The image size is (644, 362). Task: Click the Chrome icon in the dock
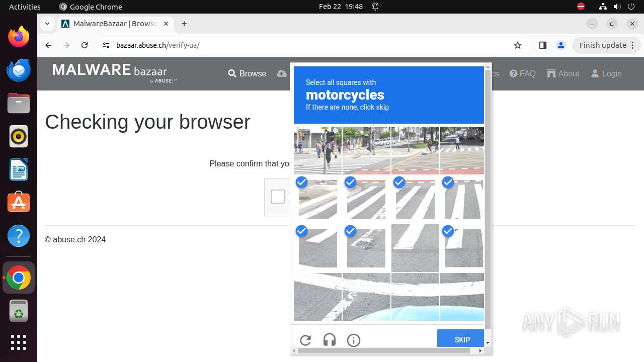(19, 278)
